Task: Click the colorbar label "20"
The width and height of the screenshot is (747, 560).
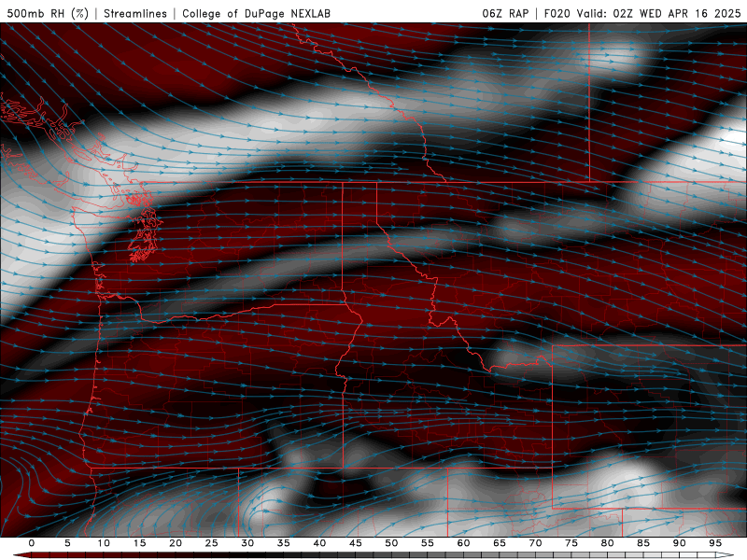Action: coord(176,543)
